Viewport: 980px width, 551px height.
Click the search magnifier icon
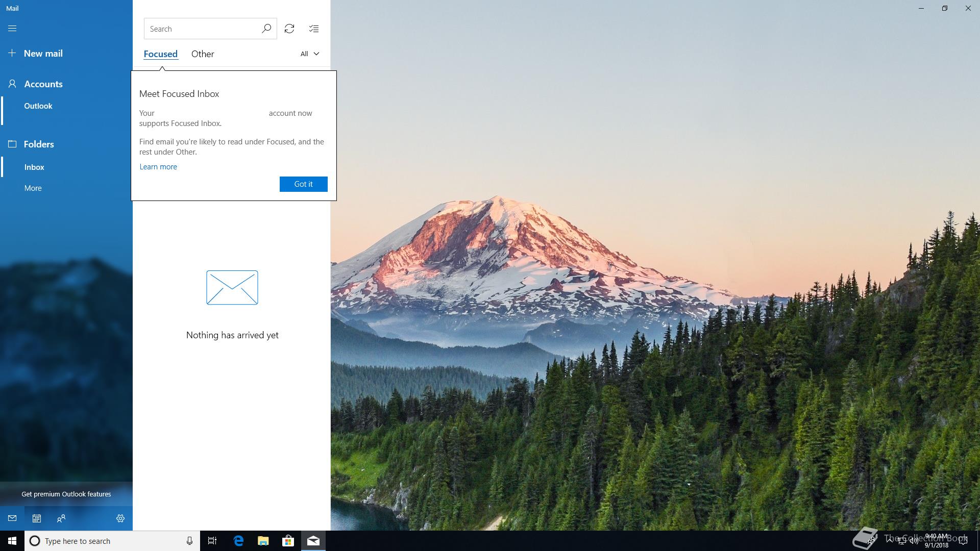[266, 29]
